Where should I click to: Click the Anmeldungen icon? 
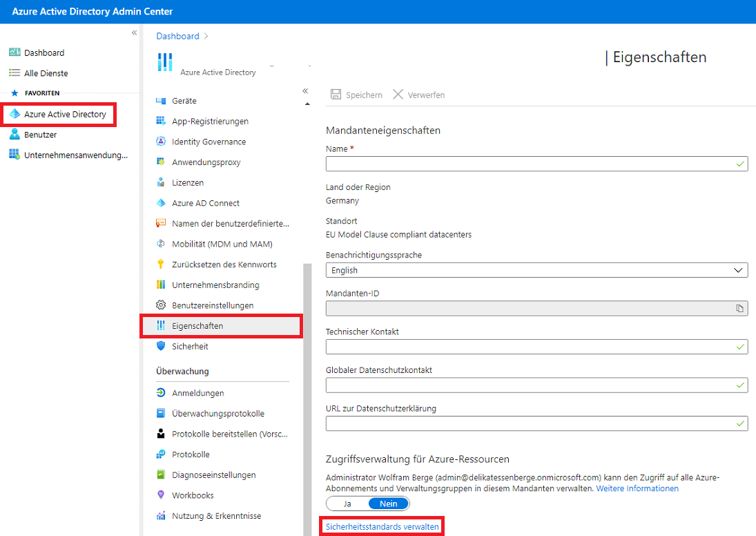click(161, 393)
